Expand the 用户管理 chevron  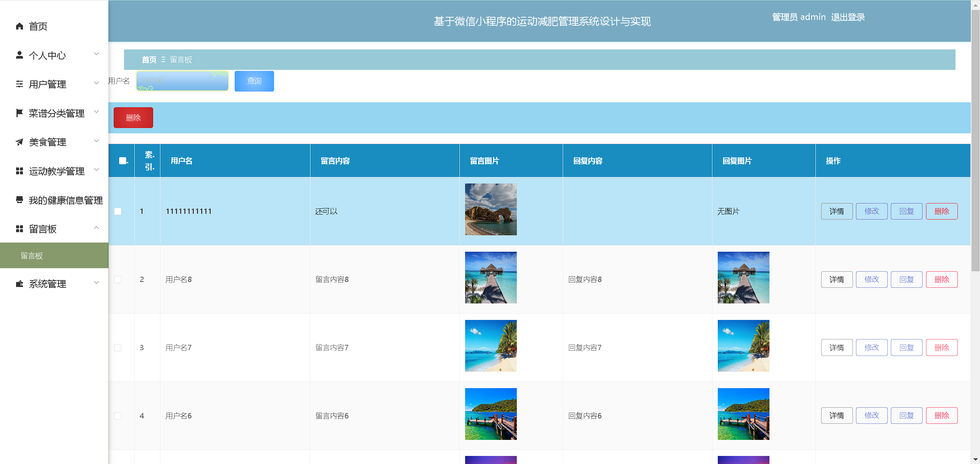point(96,83)
